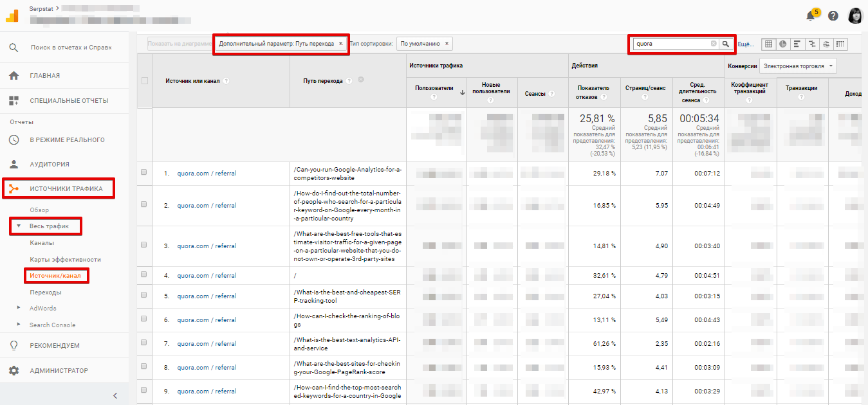
Task: Open the notifications bell
Action: 811,15
